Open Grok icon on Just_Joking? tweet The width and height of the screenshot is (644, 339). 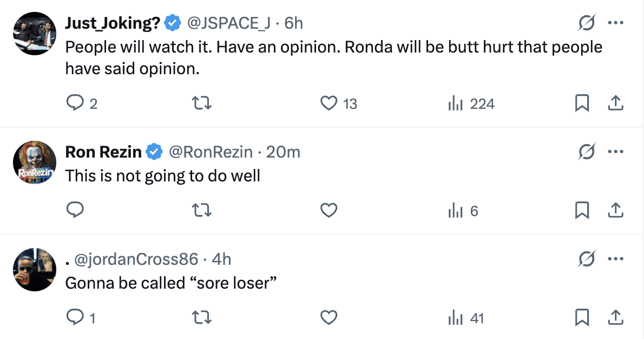pyautogui.click(x=587, y=23)
